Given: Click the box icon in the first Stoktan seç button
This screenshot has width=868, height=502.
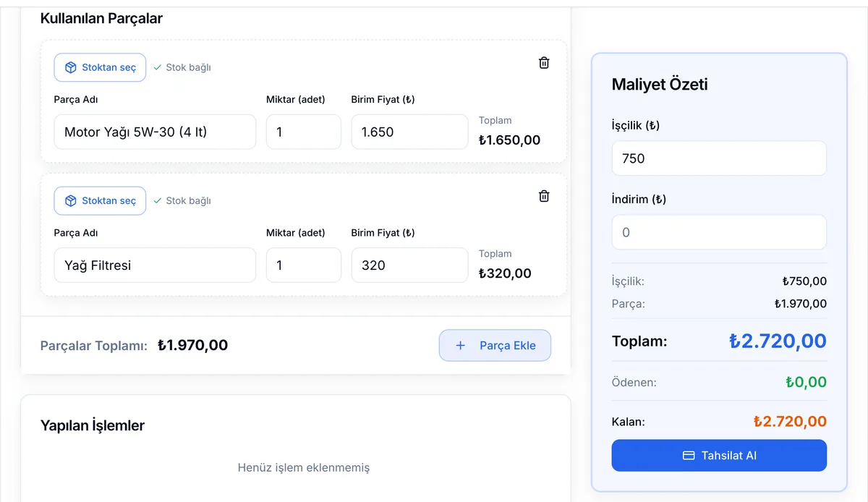Looking at the screenshot, I should [71, 67].
